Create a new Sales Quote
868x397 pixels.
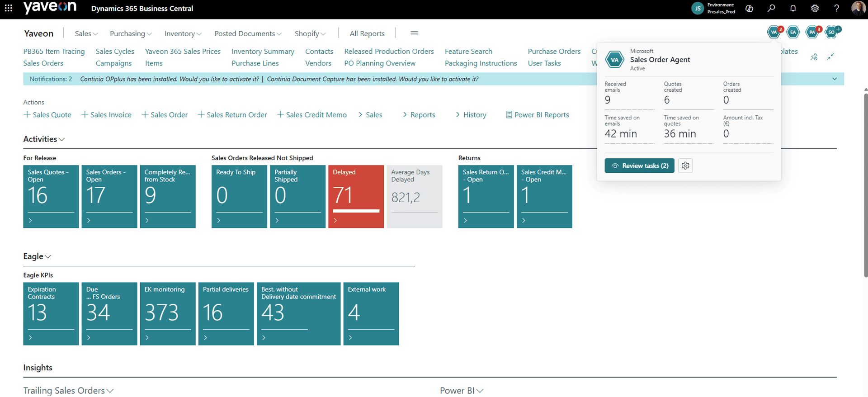[x=47, y=115]
